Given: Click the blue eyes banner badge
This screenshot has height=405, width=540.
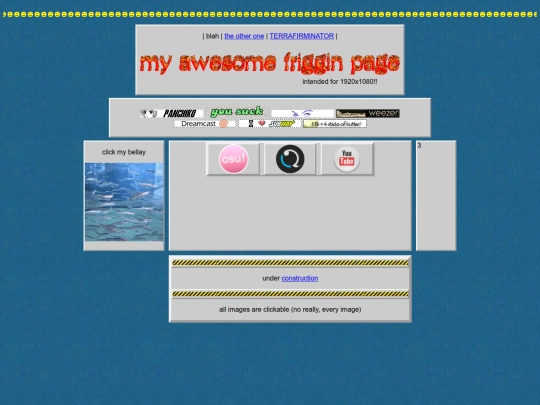Looking at the screenshot, I should coord(302,113).
